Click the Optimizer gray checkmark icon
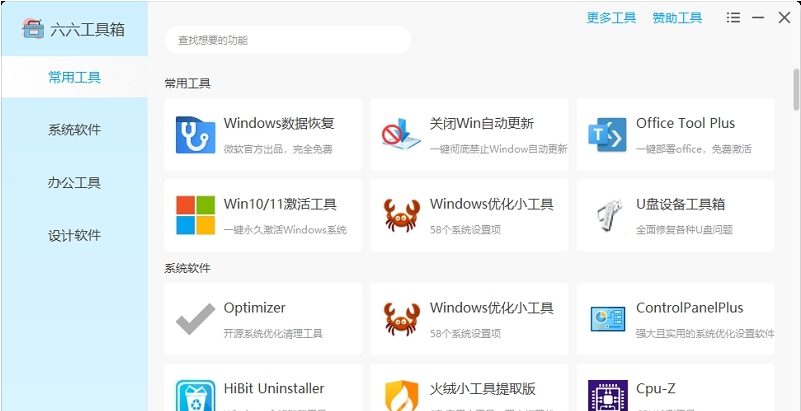801x411 pixels. (195, 319)
